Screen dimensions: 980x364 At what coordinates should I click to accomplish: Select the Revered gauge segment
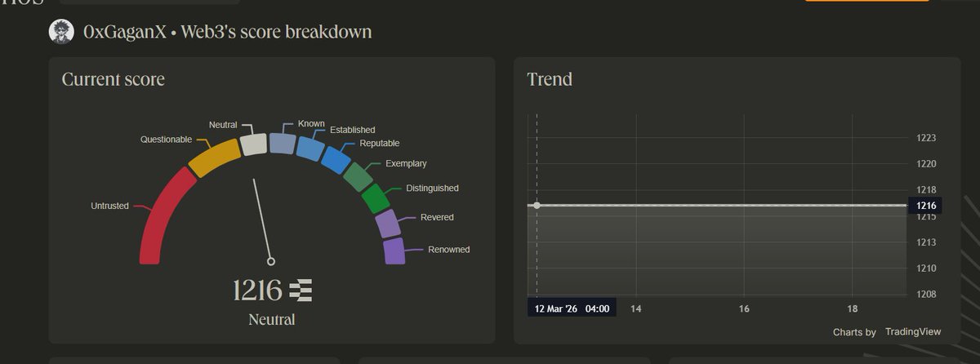click(x=387, y=224)
